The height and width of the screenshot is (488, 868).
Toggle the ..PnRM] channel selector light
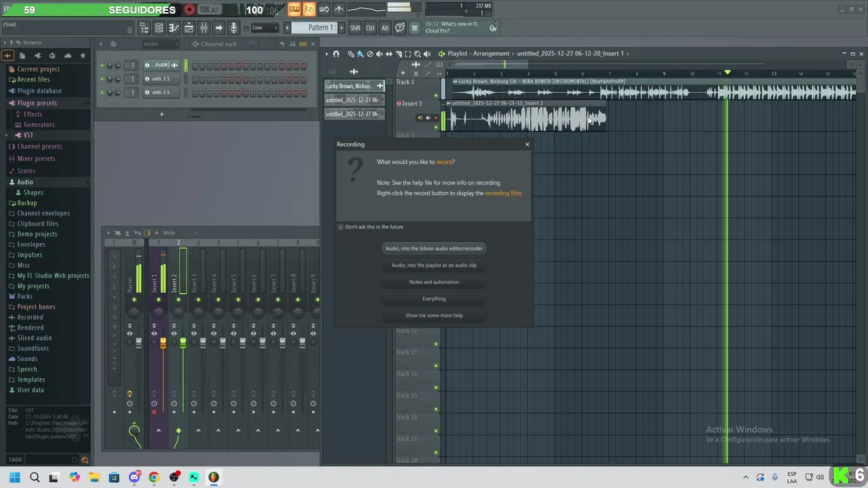(x=186, y=66)
